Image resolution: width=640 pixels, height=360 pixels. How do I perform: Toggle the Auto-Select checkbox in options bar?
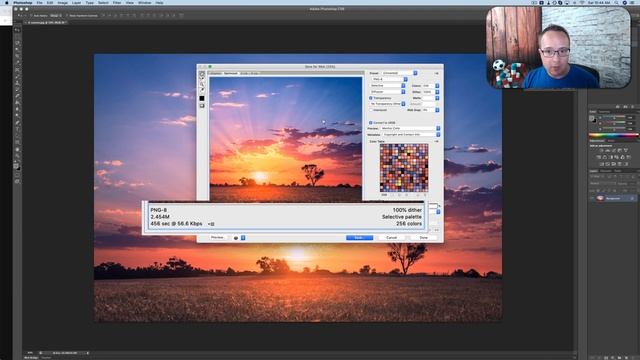(31, 16)
